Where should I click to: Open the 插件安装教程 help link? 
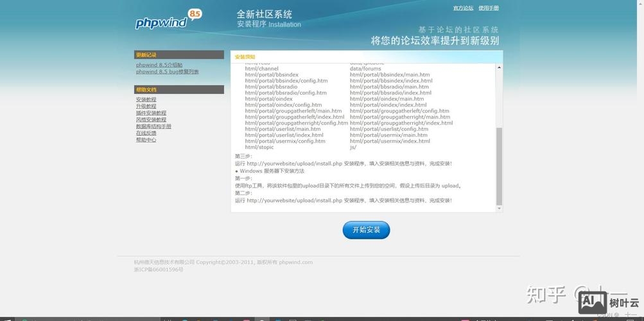click(x=151, y=113)
